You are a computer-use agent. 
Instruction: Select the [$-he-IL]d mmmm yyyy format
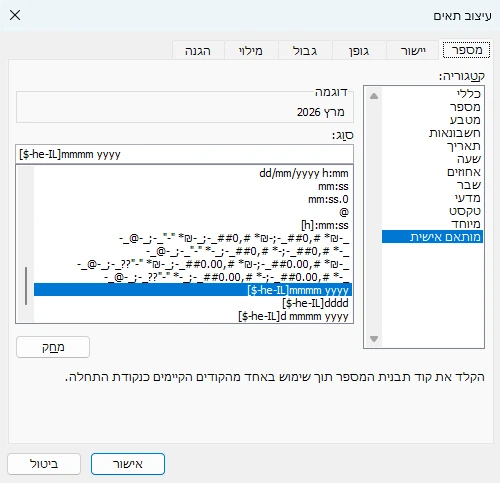pos(193,316)
